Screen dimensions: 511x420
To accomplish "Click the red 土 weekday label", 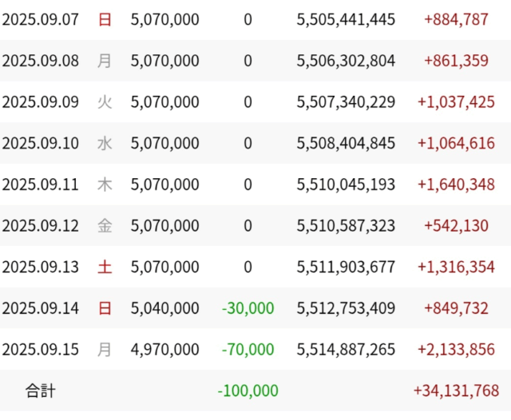I will point(105,267).
